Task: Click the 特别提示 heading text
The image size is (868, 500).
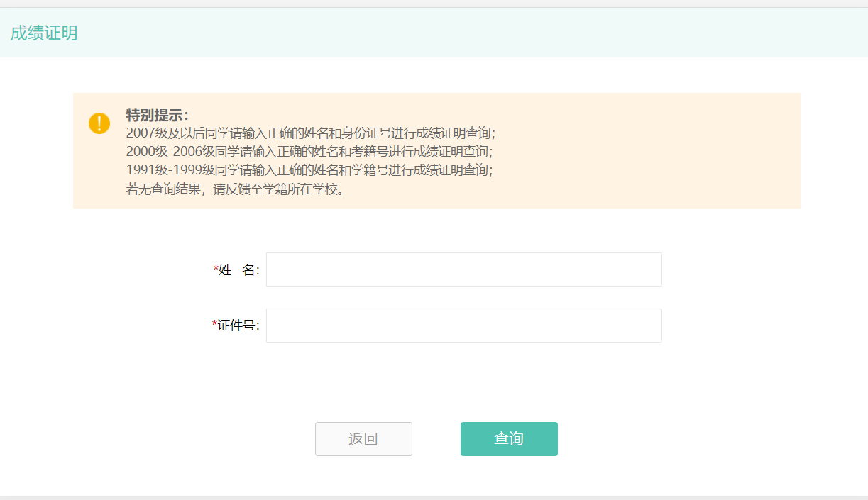Action: 157,115
